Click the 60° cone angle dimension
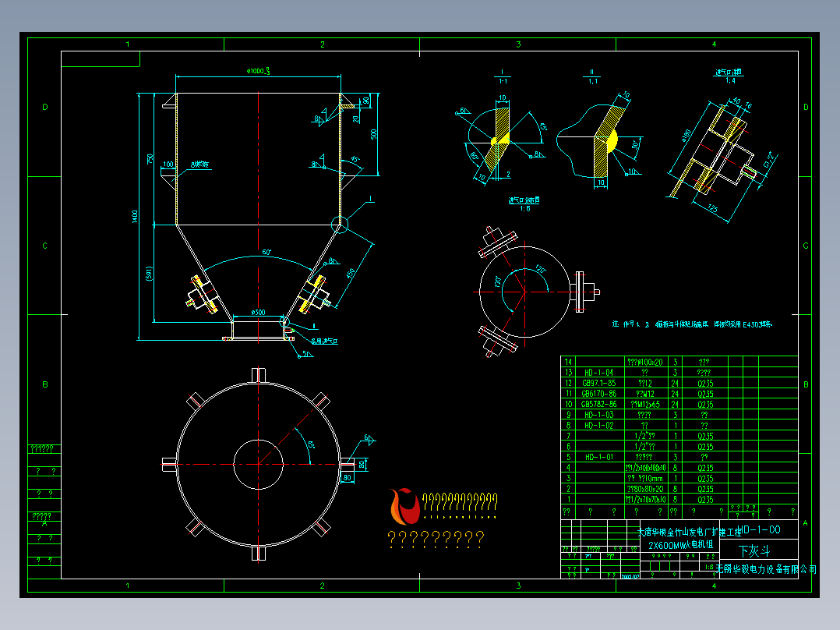This screenshot has width=840, height=630. point(266,252)
